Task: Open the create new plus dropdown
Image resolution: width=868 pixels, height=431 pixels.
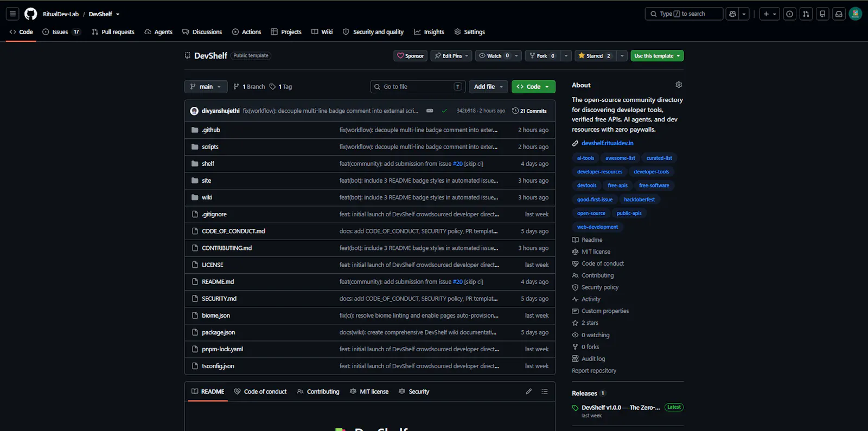Action: (x=770, y=14)
